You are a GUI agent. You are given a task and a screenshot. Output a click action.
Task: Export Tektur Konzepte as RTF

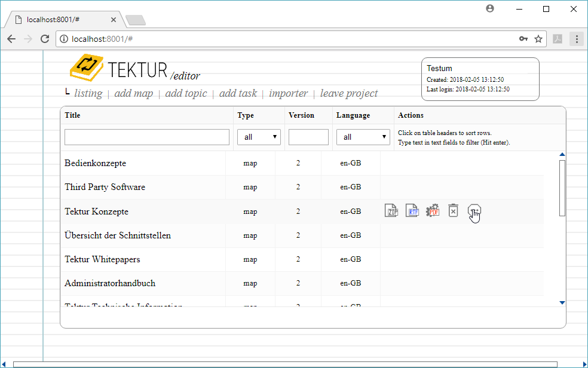point(412,211)
